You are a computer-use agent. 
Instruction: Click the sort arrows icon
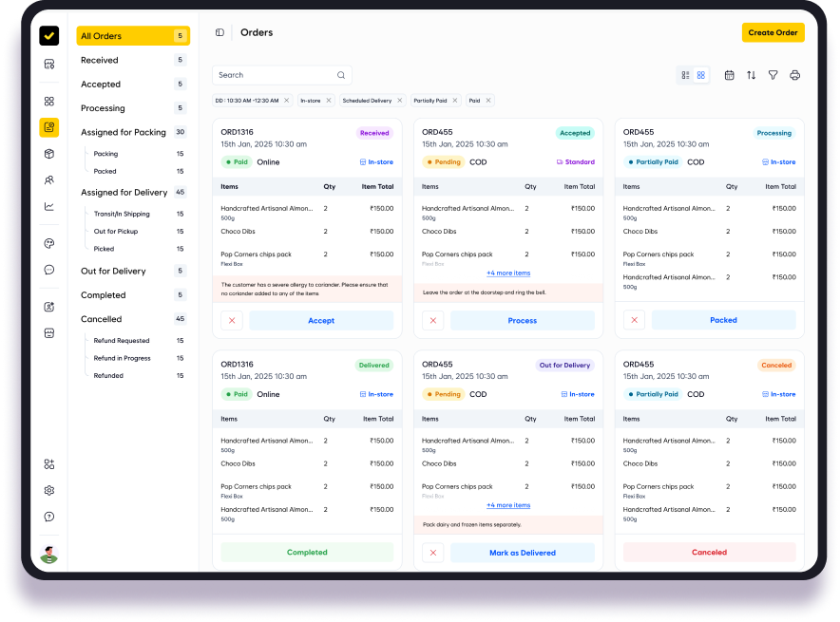752,75
